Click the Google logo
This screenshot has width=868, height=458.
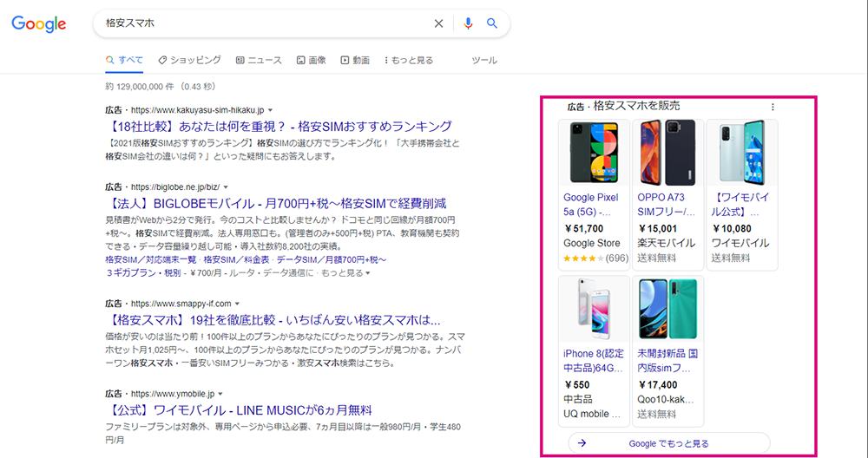pyautogui.click(x=39, y=23)
